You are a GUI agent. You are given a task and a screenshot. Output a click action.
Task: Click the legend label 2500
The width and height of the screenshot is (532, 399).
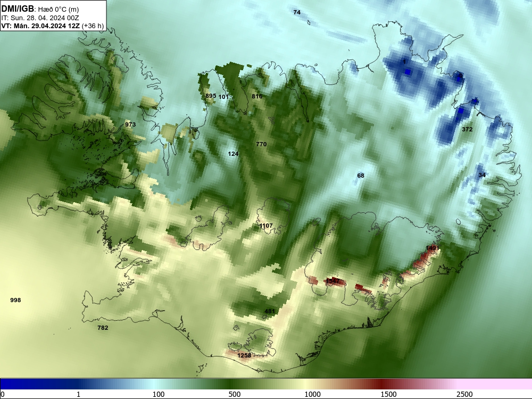click(x=464, y=394)
